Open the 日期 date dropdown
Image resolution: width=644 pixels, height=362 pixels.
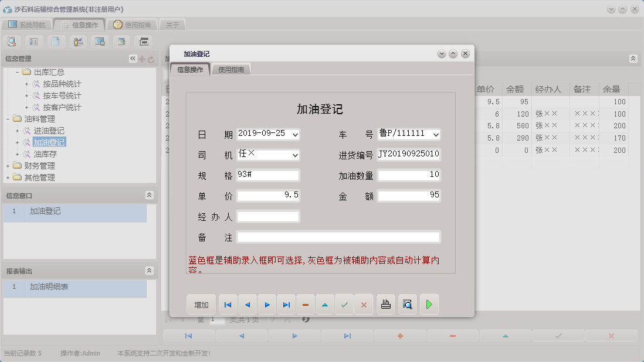tap(295, 135)
